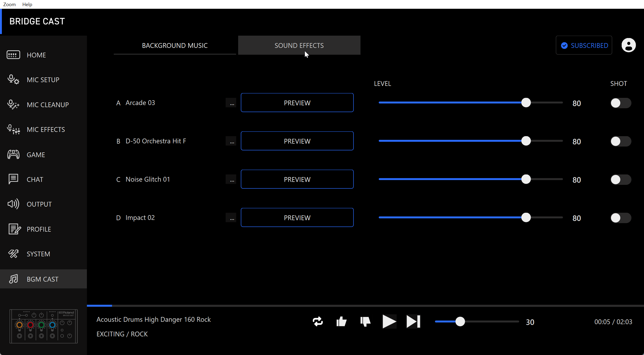Open the MIC SETUP page label
Viewport: 644px width, 355px height.
[43, 80]
